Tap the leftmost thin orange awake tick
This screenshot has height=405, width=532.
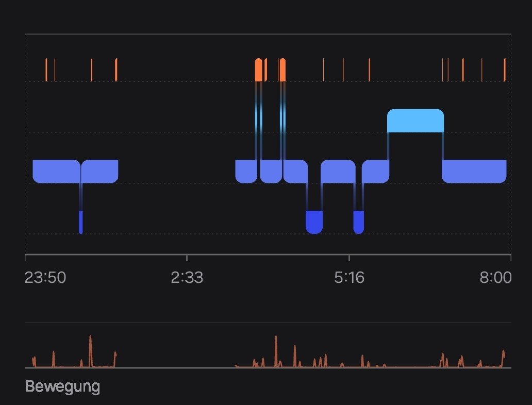tap(46, 70)
